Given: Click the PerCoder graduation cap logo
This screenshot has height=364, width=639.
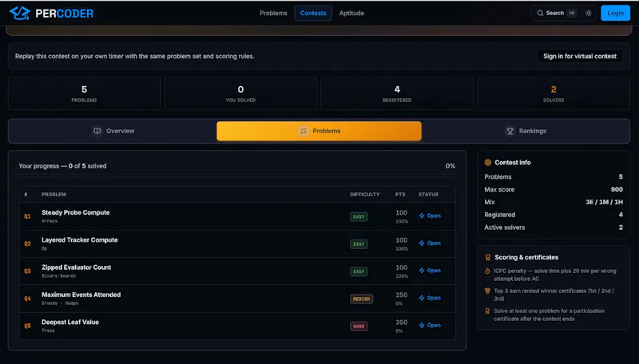Looking at the screenshot, I should (x=19, y=13).
